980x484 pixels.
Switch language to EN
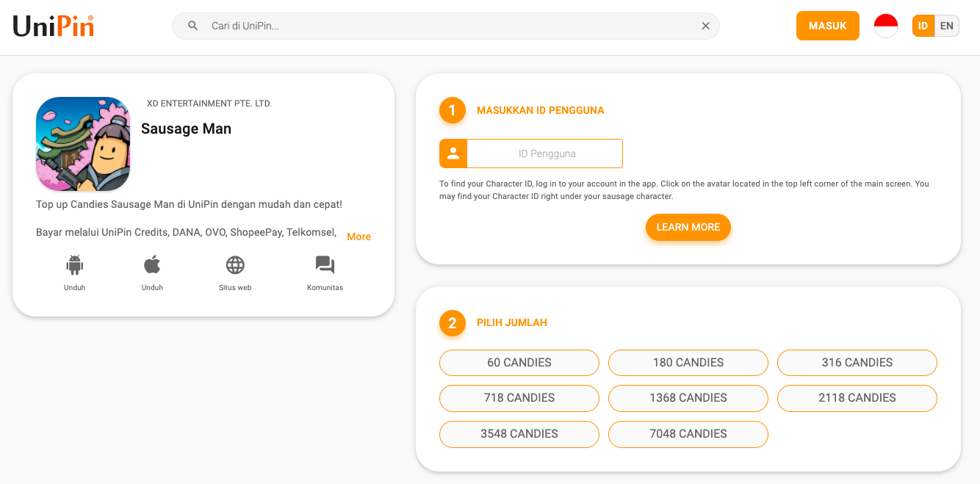click(947, 26)
